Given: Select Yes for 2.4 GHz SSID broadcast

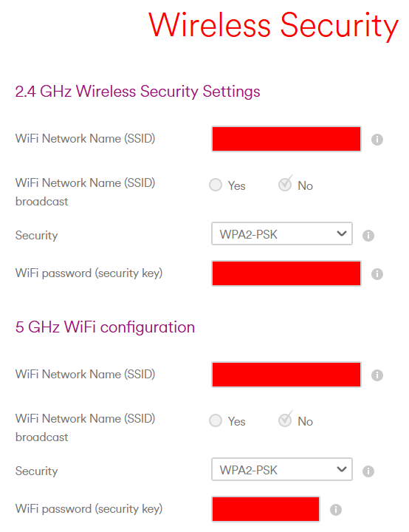Looking at the screenshot, I should [x=216, y=185].
